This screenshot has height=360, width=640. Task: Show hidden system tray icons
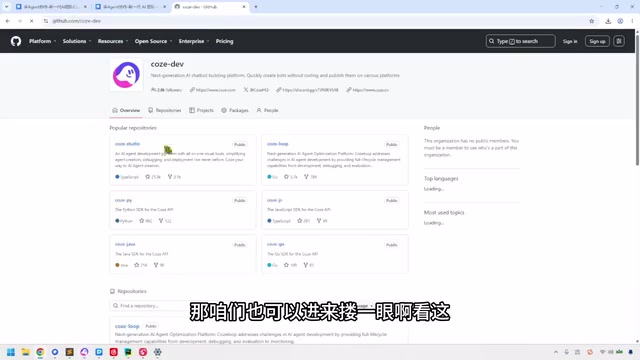[556, 352]
